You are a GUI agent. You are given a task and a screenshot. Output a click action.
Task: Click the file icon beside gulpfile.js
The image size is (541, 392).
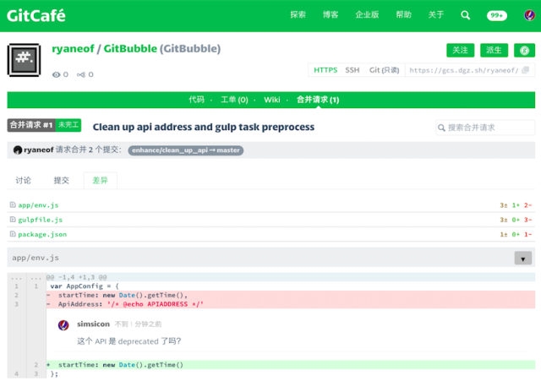click(13, 220)
